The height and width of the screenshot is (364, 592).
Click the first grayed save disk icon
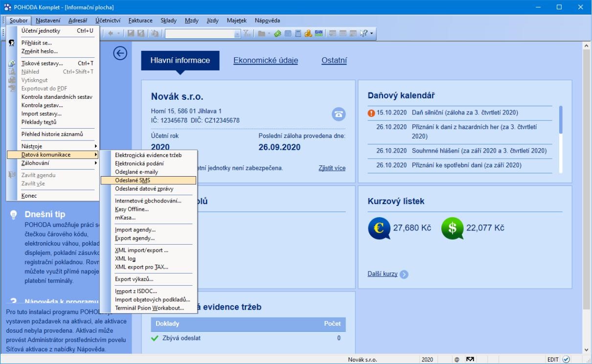pyautogui.click(x=131, y=34)
